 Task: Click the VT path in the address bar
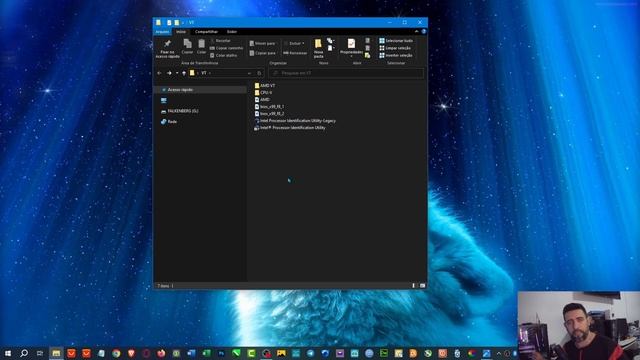pos(204,73)
